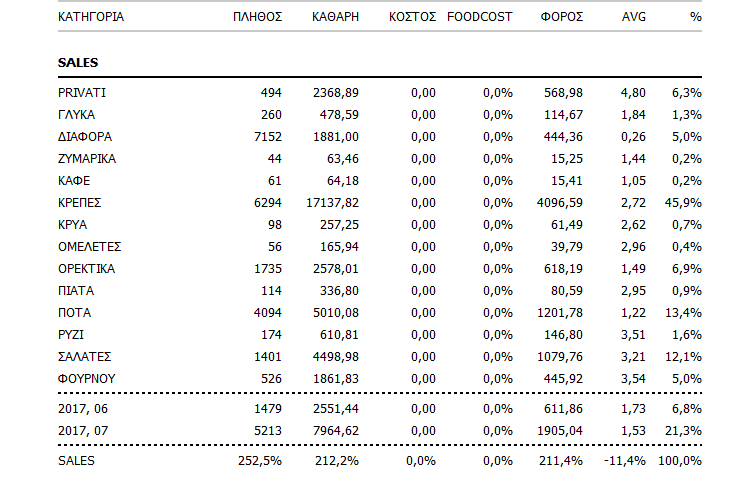Click the ΚΡΕΠΕΣ category name
The image size is (756, 484).
80,203
